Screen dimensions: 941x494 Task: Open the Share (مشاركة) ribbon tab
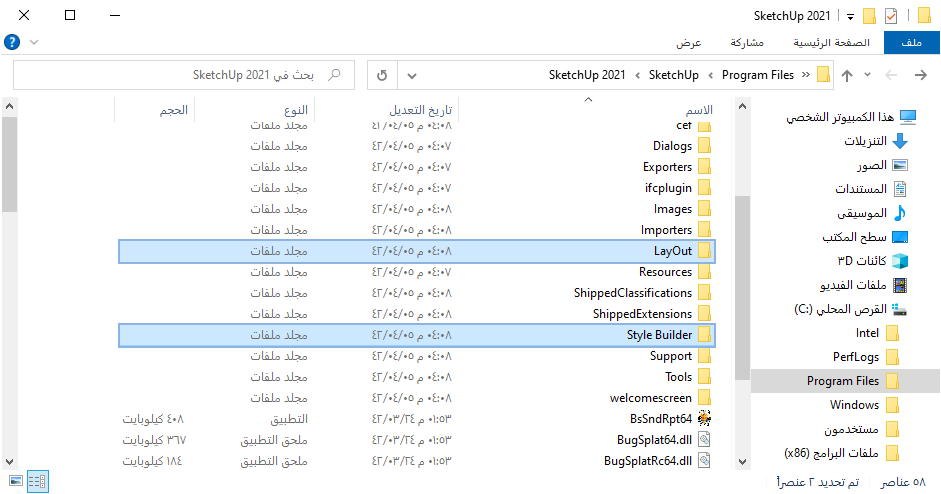tap(747, 43)
